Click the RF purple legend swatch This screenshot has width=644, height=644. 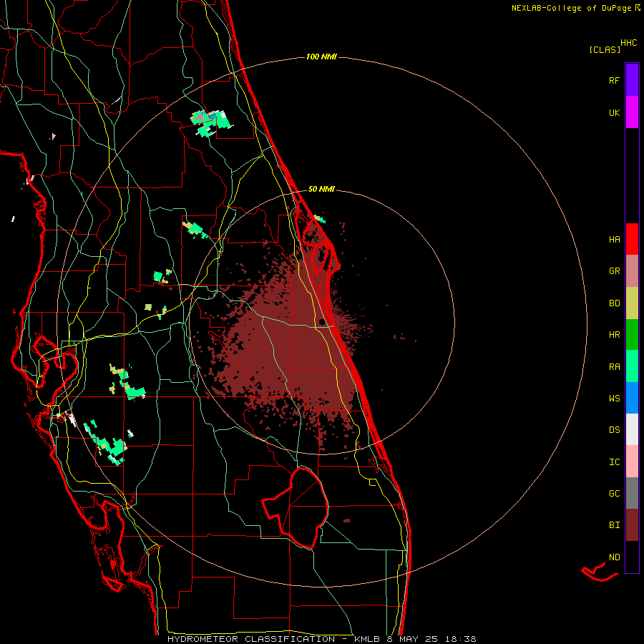(632, 80)
